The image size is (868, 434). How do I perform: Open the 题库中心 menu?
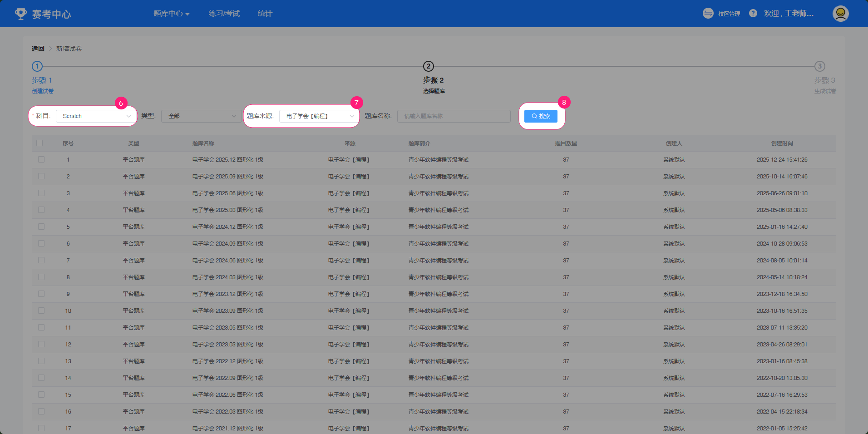pos(171,14)
